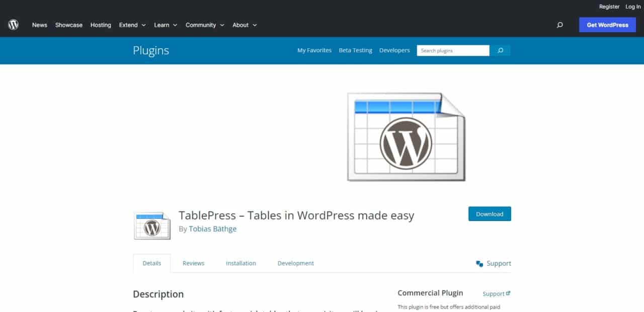644x312 pixels.
Task: Open My Favorites link
Action: pyautogui.click(x=314, y=50)
